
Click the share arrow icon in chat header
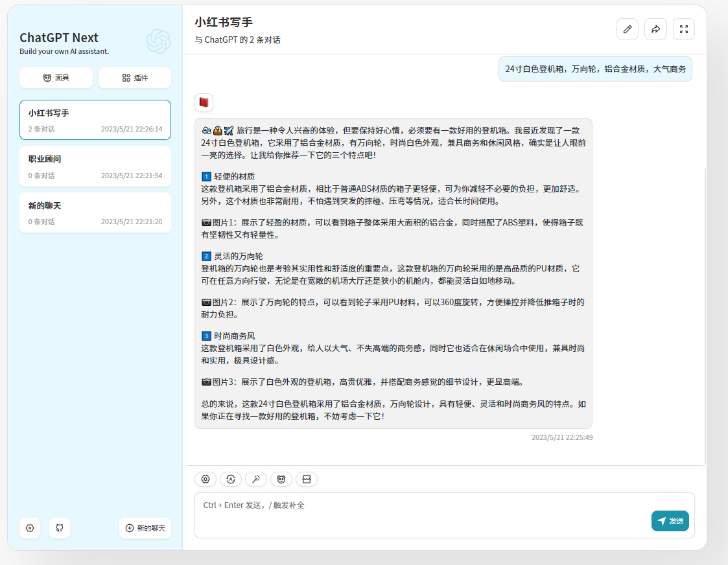pyautogui.click(x=655, y=29)
